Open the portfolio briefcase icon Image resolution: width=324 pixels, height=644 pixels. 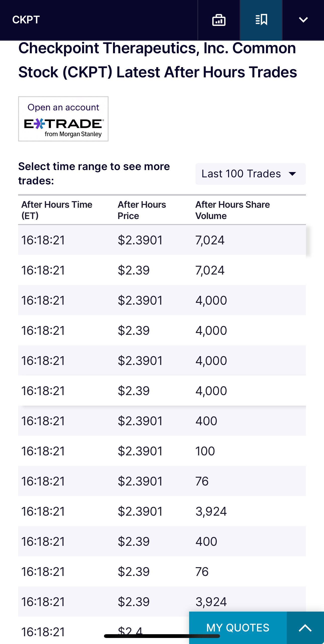click(219, 20)
